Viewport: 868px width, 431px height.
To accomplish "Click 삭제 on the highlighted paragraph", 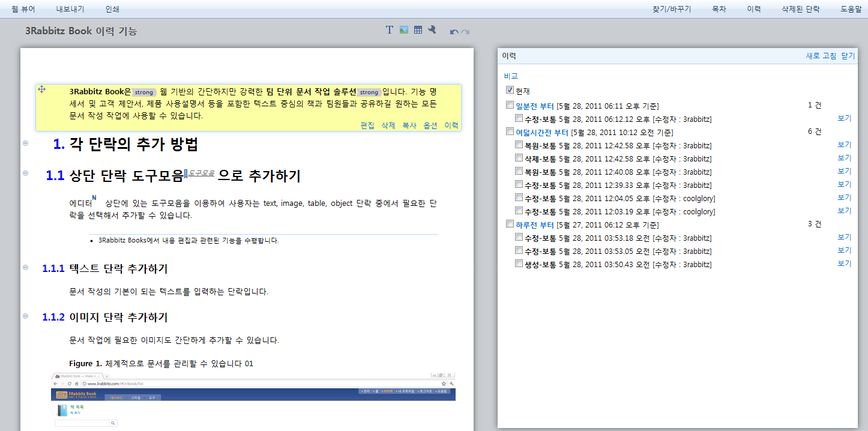I will pos(388,125).
